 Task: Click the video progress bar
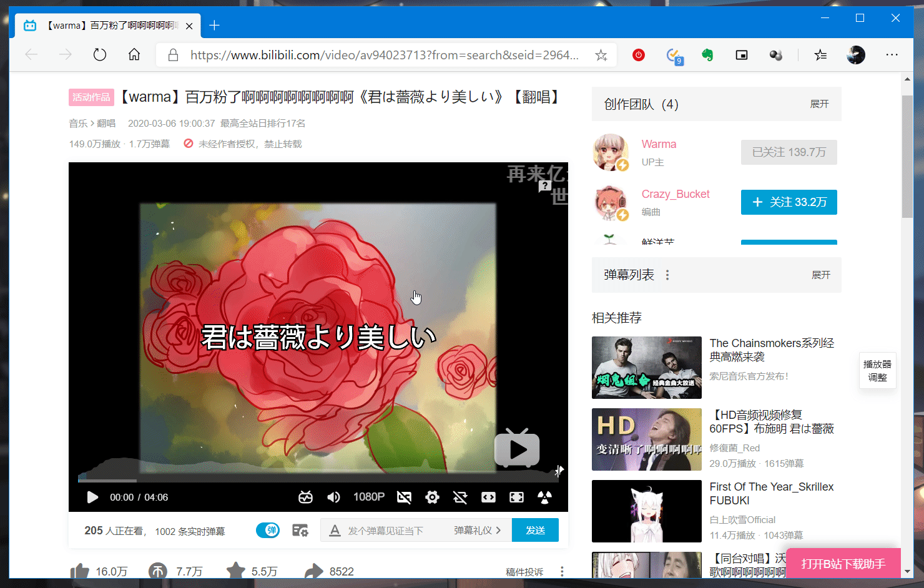click(x=312, y=481)
